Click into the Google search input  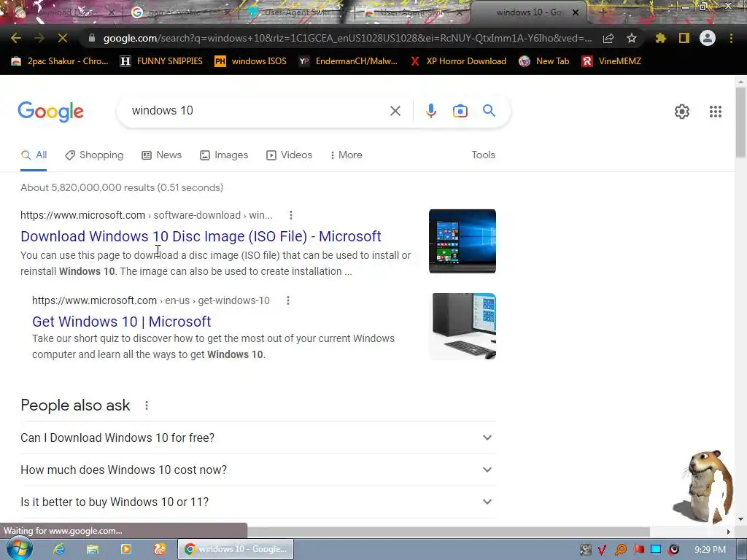tap(258, 111)
